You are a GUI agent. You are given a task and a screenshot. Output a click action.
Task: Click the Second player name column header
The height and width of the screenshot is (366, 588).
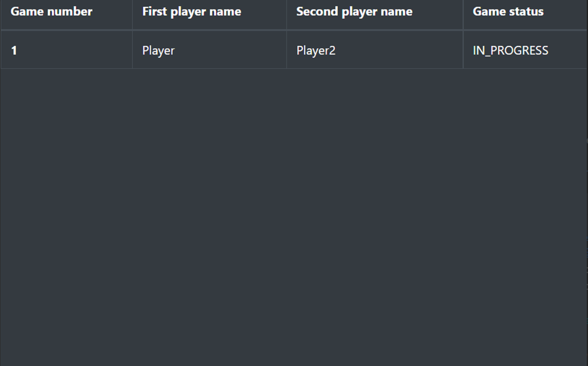pos(354,12)
